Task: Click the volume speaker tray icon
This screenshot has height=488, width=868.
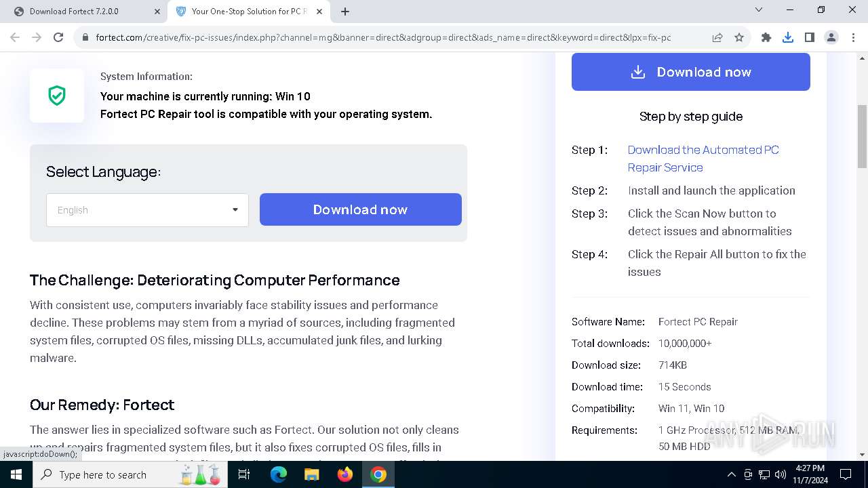Action: tap(781, 474)
